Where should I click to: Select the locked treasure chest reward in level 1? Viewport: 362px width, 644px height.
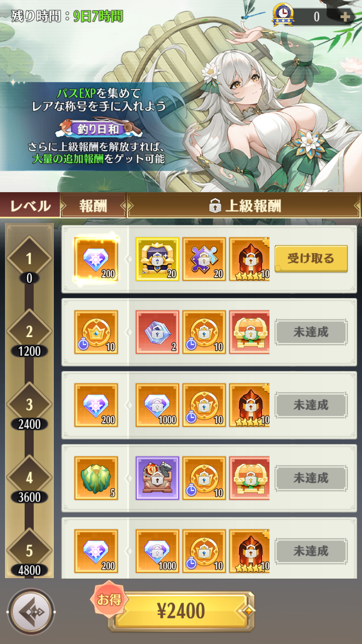[x=157, y=259]
